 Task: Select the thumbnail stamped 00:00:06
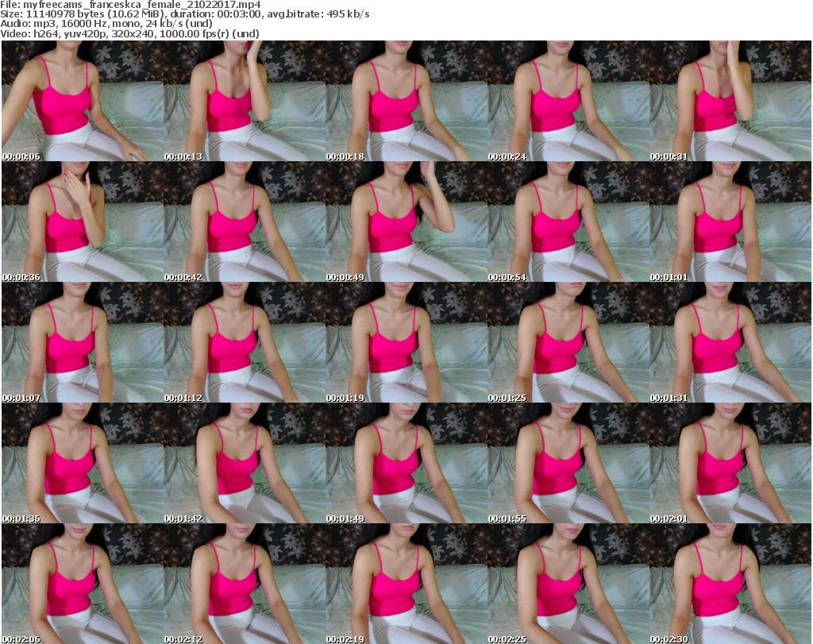(x=83, y=101)
